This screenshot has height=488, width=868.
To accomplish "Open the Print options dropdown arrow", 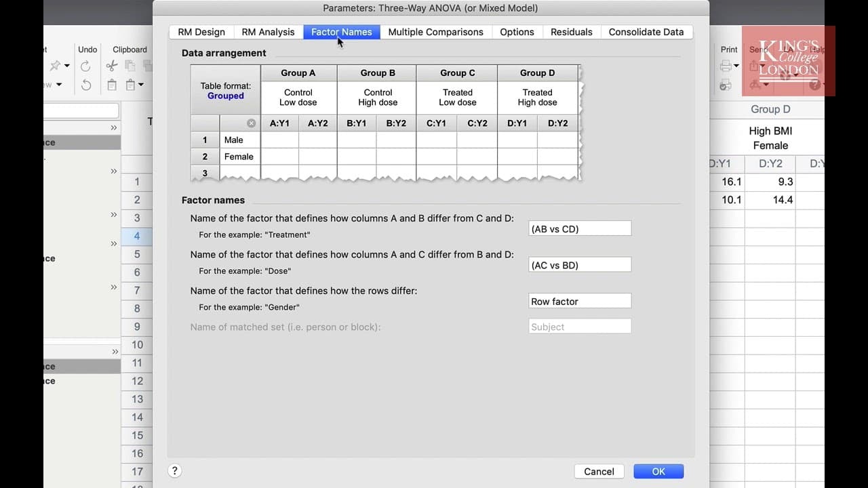I will 736,66.
